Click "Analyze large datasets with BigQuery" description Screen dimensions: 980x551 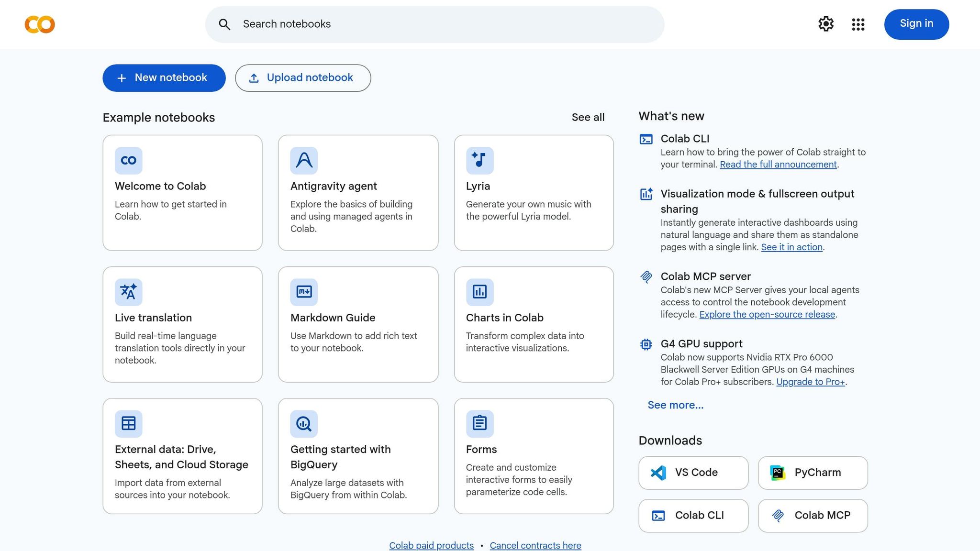348,489
